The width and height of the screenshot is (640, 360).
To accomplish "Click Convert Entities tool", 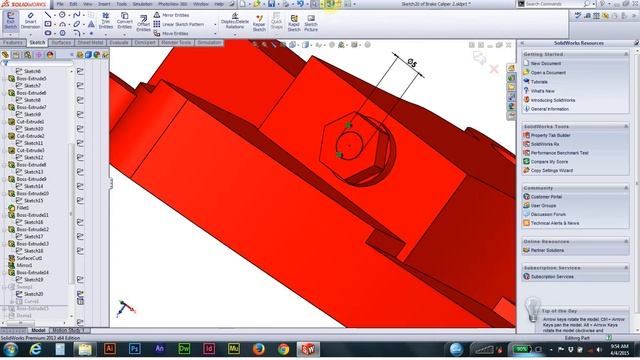I will [x=124, y=21].
